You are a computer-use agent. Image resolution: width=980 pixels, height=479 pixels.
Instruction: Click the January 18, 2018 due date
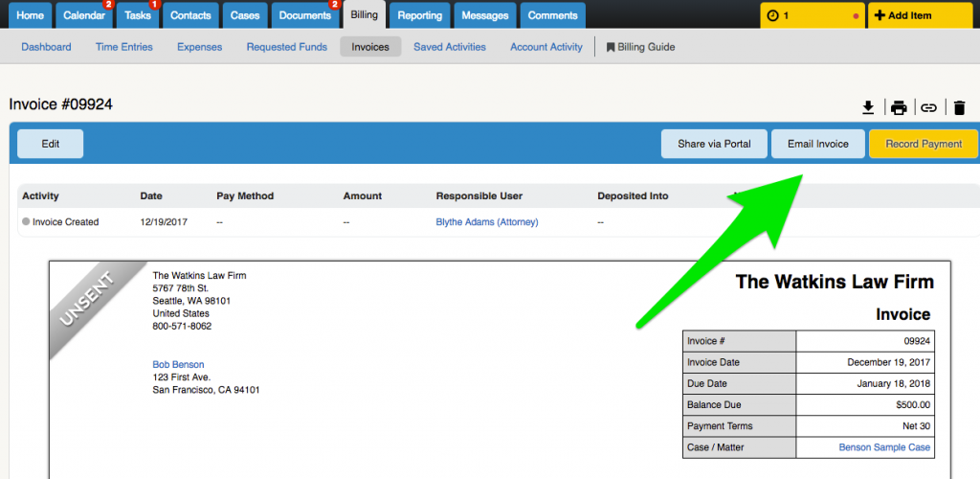tap(893, 384)
